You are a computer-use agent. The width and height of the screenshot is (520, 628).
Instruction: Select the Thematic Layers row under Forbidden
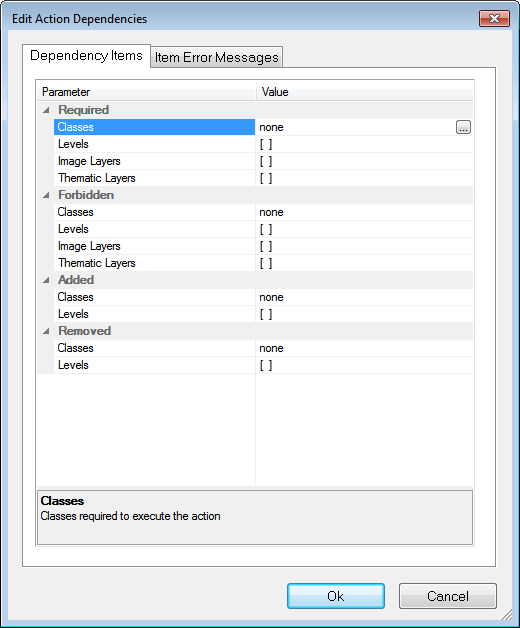click(x=263, y=263)
